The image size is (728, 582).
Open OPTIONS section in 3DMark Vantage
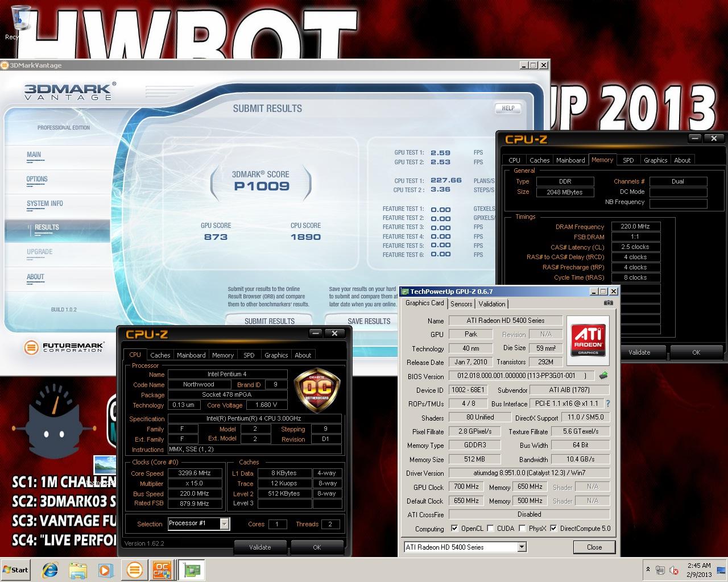(37, 179)
